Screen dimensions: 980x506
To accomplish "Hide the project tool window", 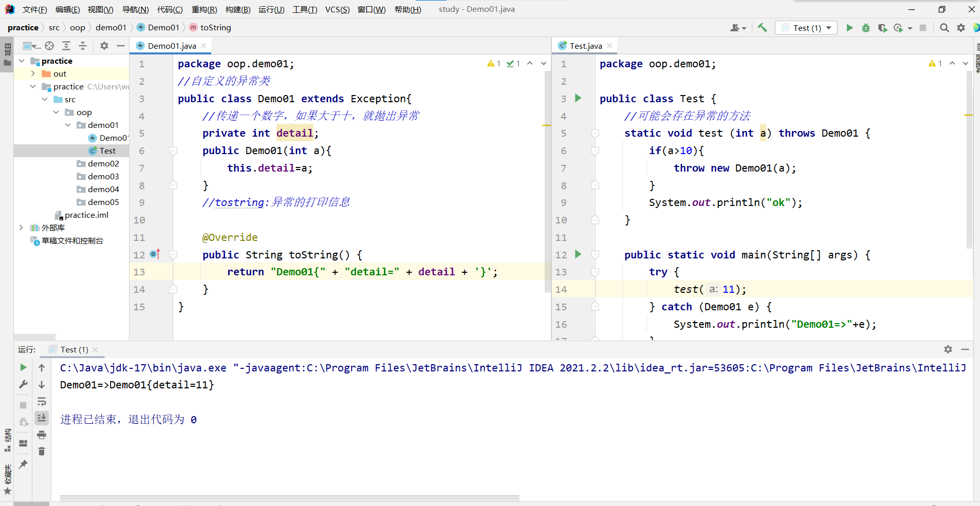I will pyautogui.click(x=121, y=46).
